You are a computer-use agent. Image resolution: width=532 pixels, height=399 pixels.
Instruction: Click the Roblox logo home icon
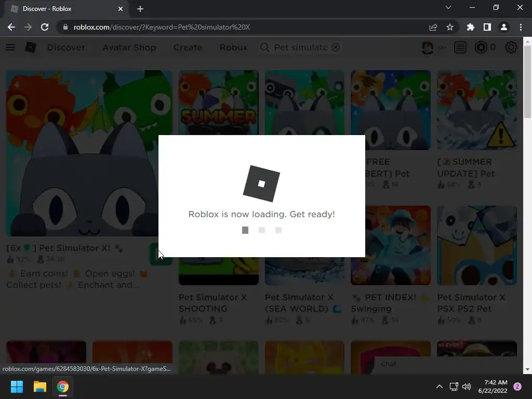(x=31, y=47)
